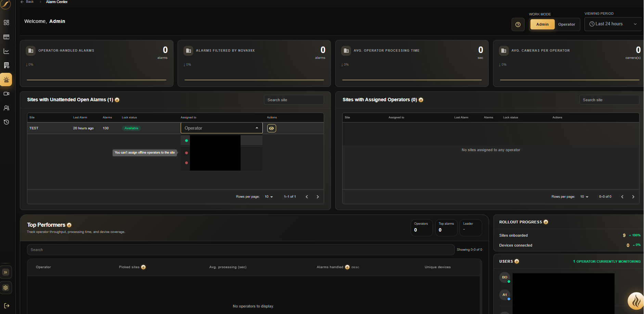
Task: Go to next page in Unattended Alarms table
Action: [318, 197]
